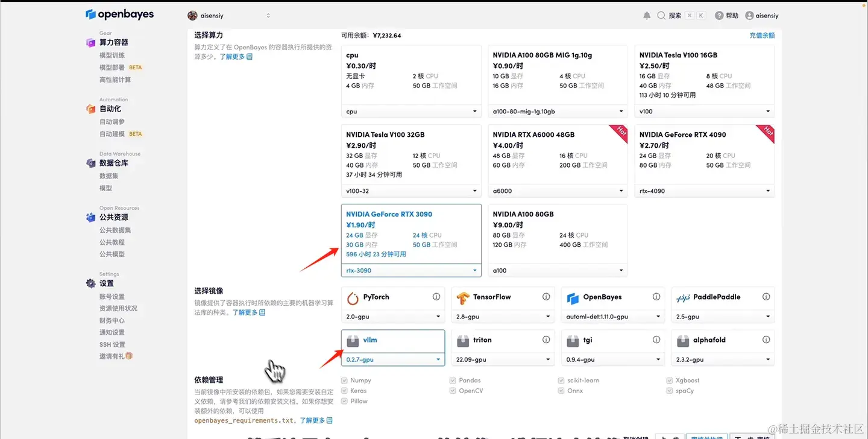
Task: Open 高性能计算 in the sidebar
Action: click(115, 80)
